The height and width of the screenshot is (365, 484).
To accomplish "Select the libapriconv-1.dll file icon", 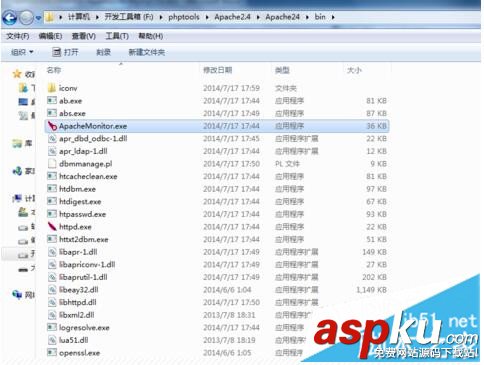I will tap(52, 264).
